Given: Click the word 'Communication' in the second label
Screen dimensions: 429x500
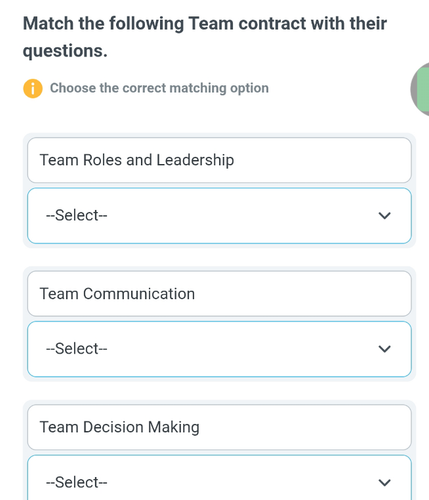Looking at the screenshot, I should tap(139, 294).
